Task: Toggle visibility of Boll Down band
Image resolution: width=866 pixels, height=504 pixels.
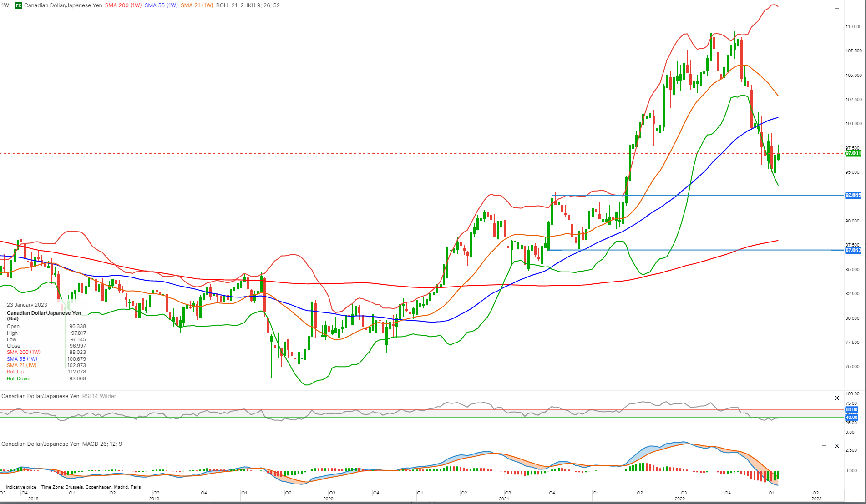Action: [x=18, y=378]
